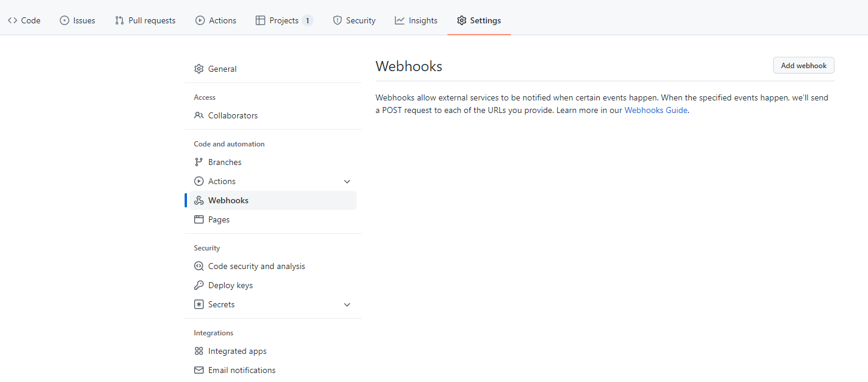Click the Issues circle-dot icon
868x382 pixels.
(x=65, y=20)
